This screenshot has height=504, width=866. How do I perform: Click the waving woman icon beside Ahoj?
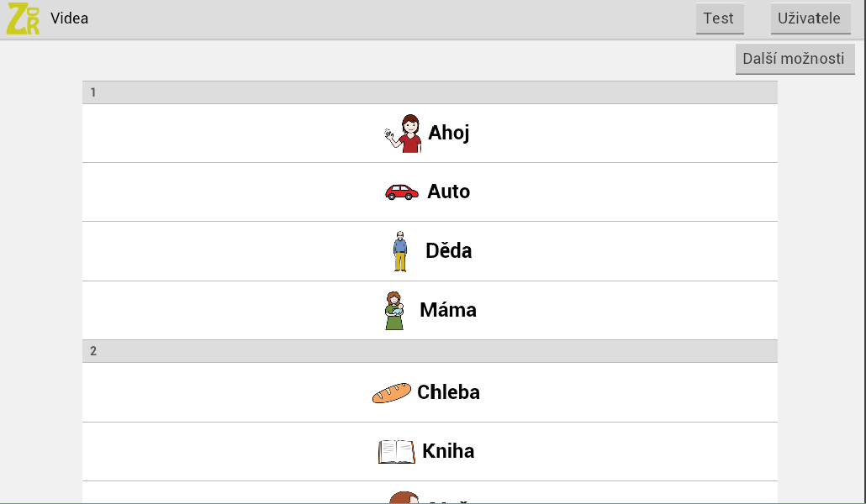403,133
